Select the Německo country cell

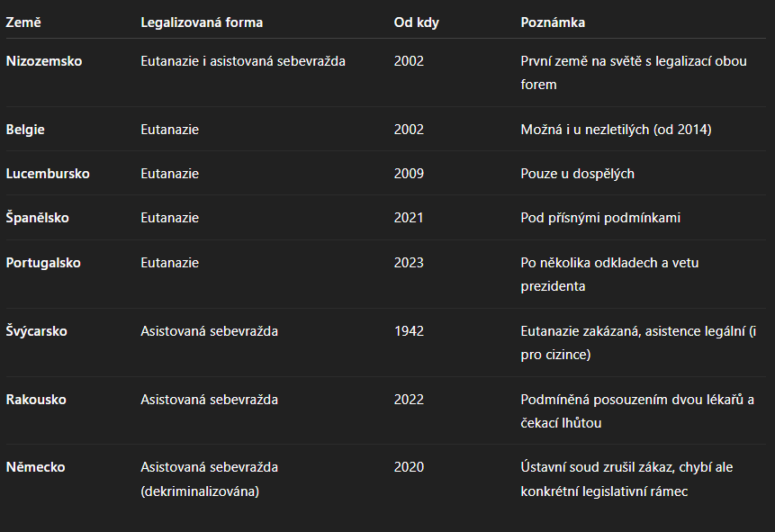click(x=36, y=467)
